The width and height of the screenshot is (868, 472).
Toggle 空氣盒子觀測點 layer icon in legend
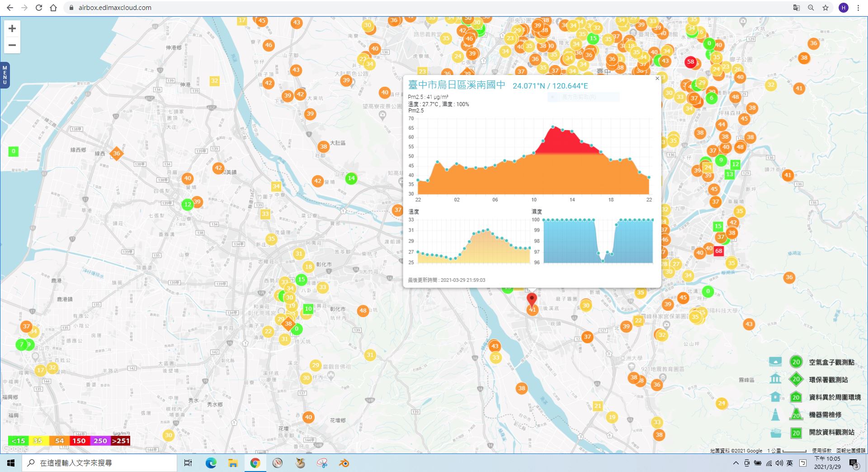775,362
